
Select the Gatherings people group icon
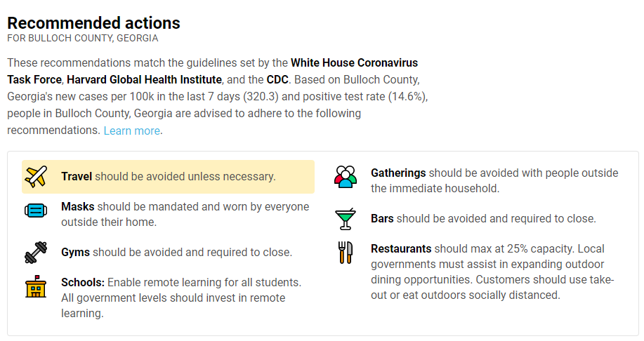click(346, 177)
